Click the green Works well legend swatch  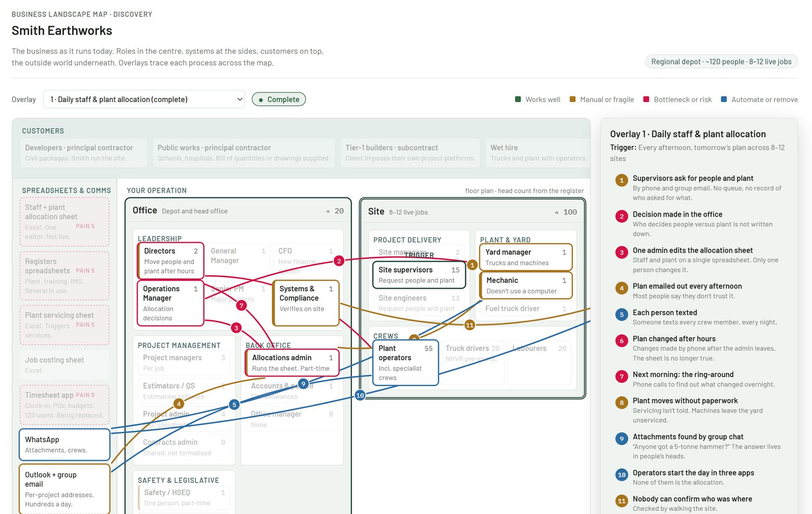pos(518,99)
